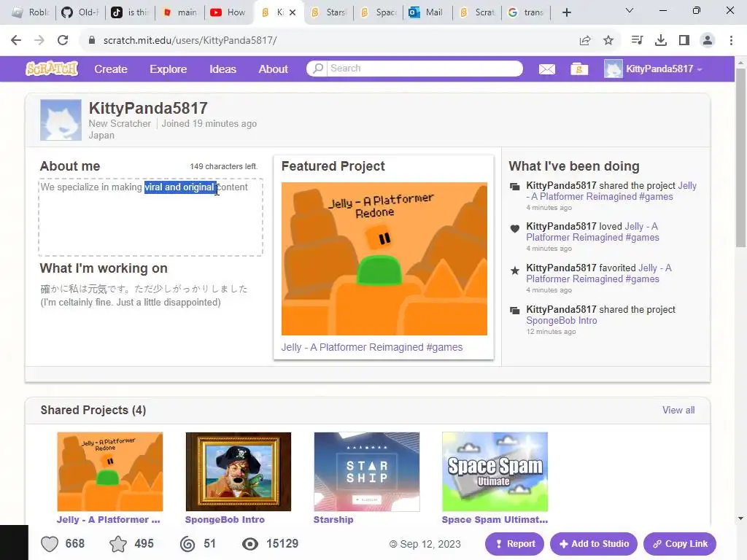Image resolution: width=747 pixels, height=560 pixels.
Task: Switch to the Google translate tab
Action: pyautogui.click(x=526, y=12)
